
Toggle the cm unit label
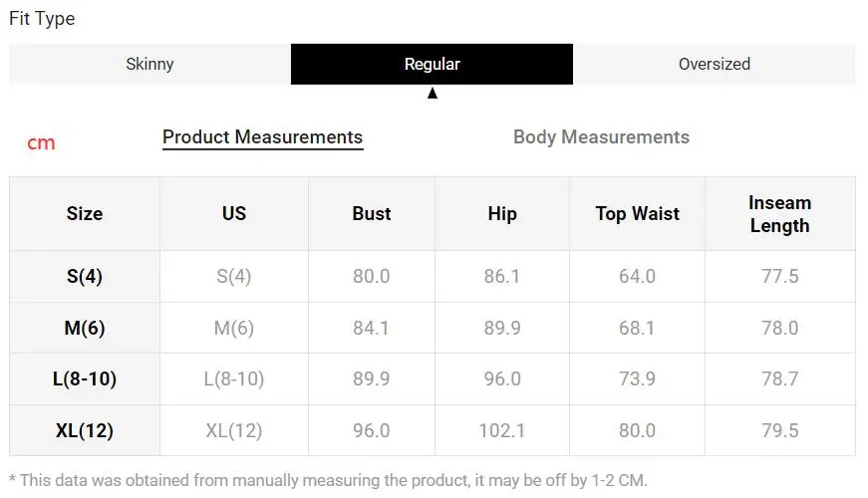(41, 142)
